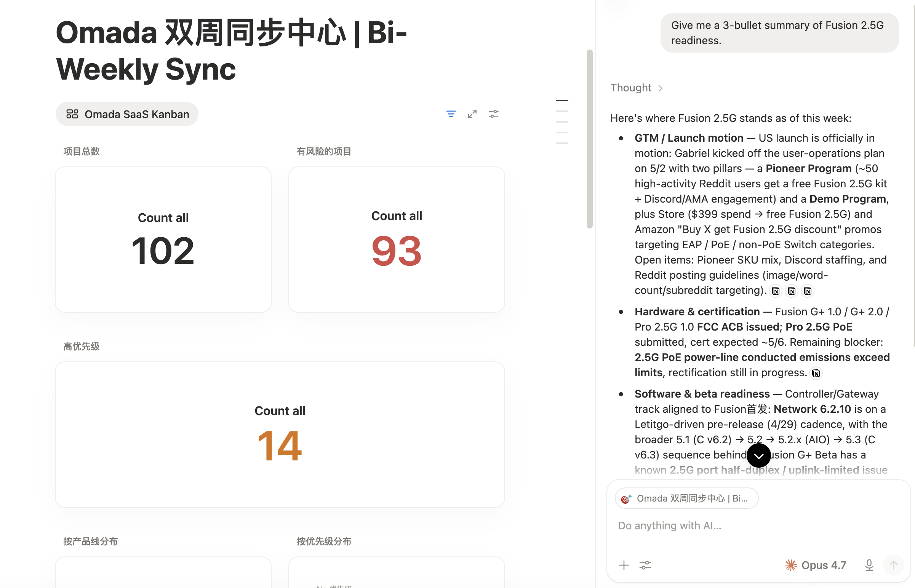Viewport: 915px width, 588px height.
Task: Click the Software & beta readiness bullet heading
Action: pyautogui.click(x=702, y=394)
